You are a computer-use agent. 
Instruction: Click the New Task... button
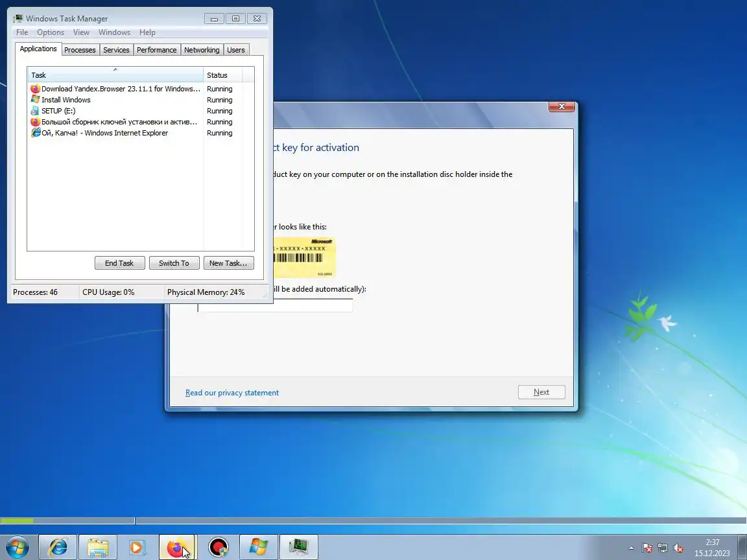[229, 263]
